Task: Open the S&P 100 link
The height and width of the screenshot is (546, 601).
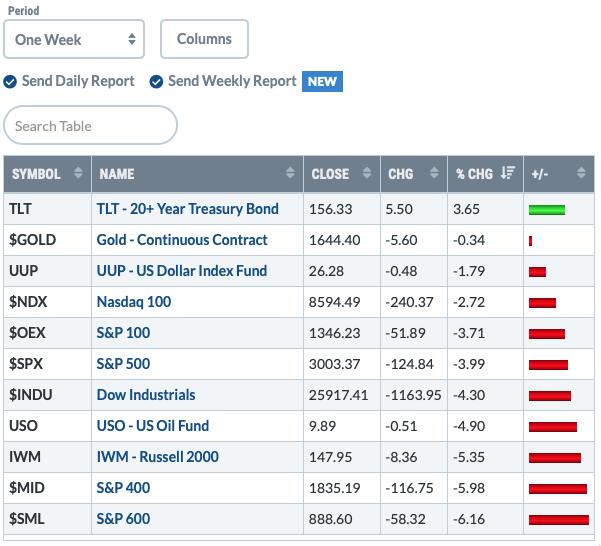Action: 123,333
